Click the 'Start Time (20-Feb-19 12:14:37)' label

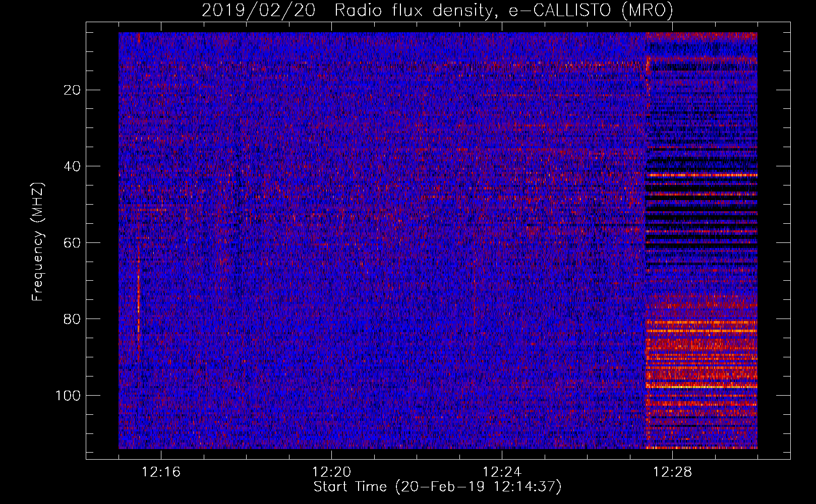437,487
